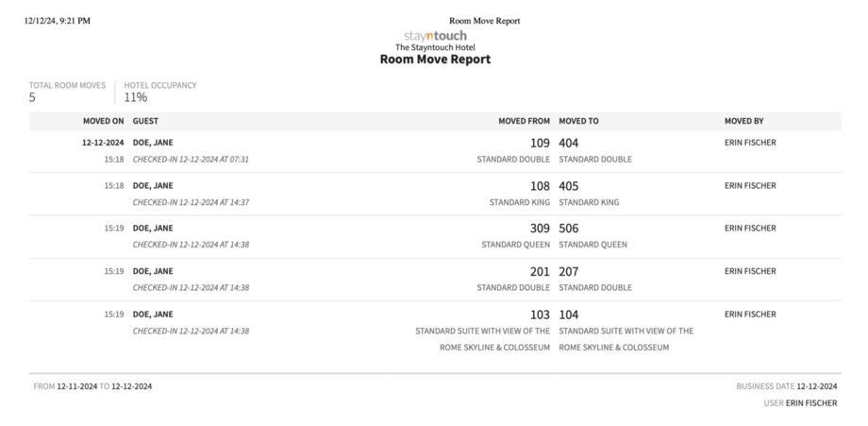Viewport: 868px width, 426px height.
Task: Click the From date 12-11-2024
Action: [x=77, y=386]
